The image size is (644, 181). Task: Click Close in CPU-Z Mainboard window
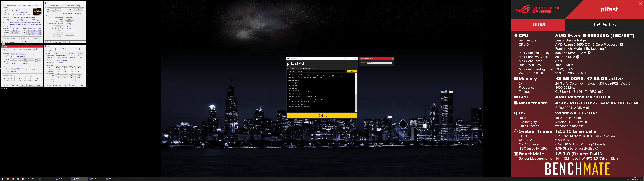39,85
